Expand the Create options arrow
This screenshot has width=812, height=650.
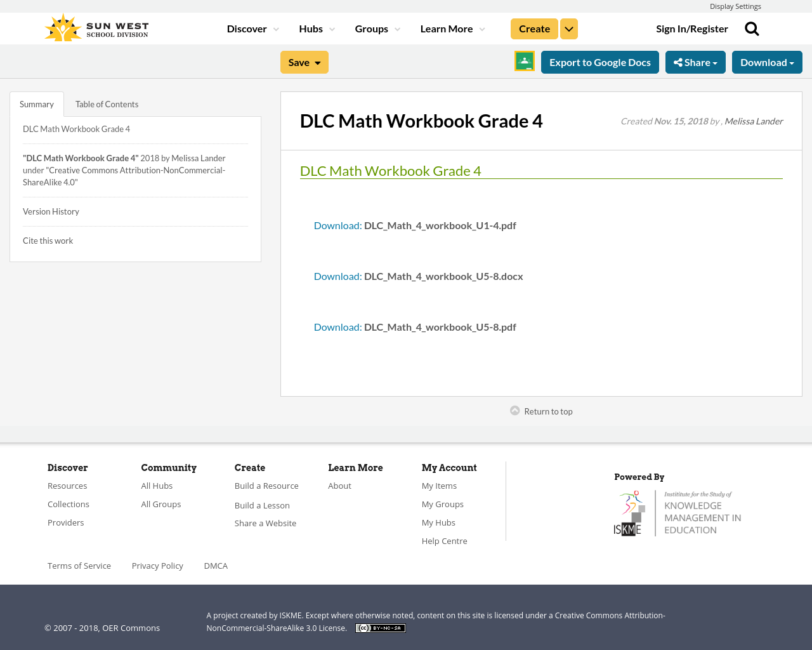click(568, 28)
